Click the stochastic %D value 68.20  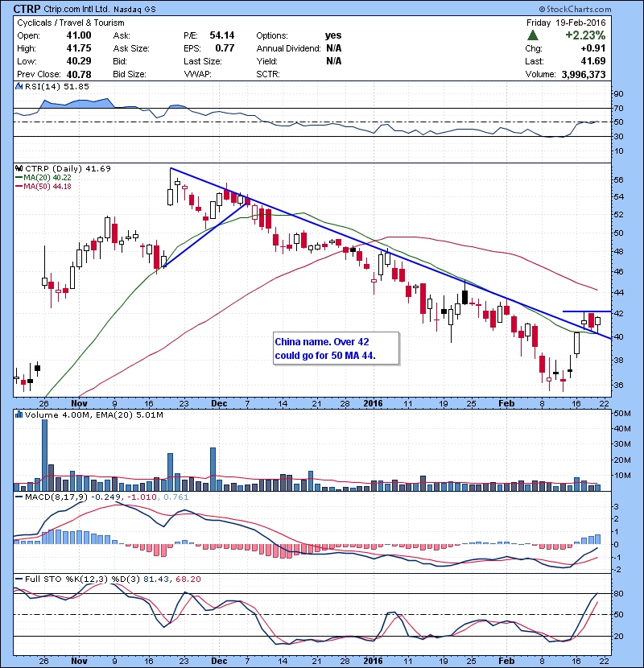pos(188,579)
